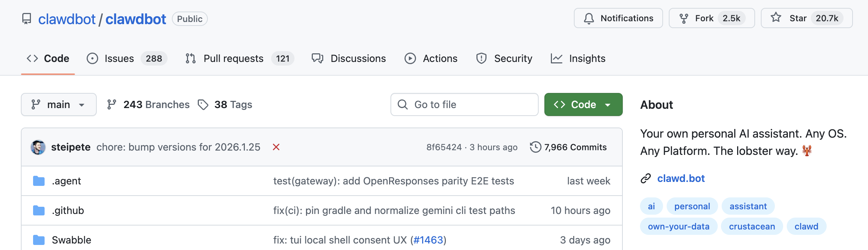This screenshot has width=868, height=250.
Task: Switch to the Issues tab
Action: (127, 58)
